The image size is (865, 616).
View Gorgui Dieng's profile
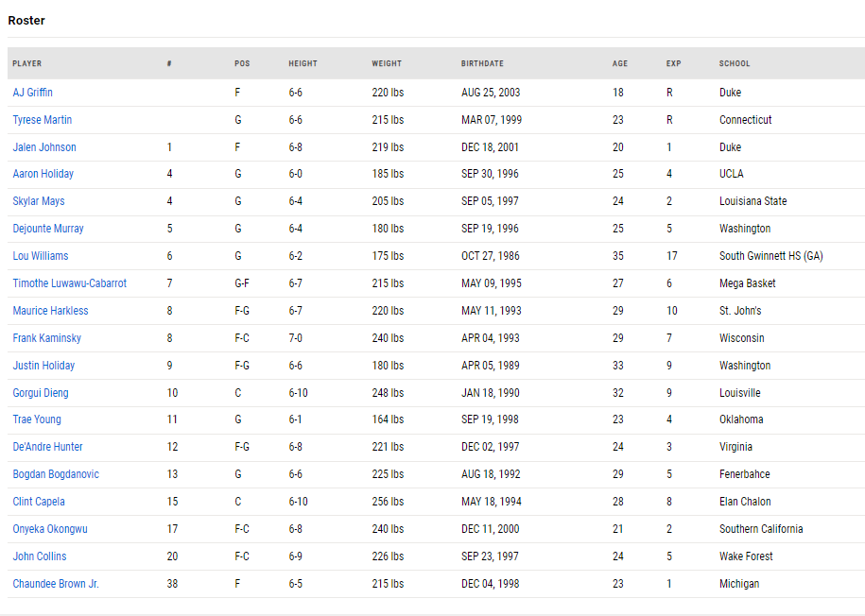(41, 393)
